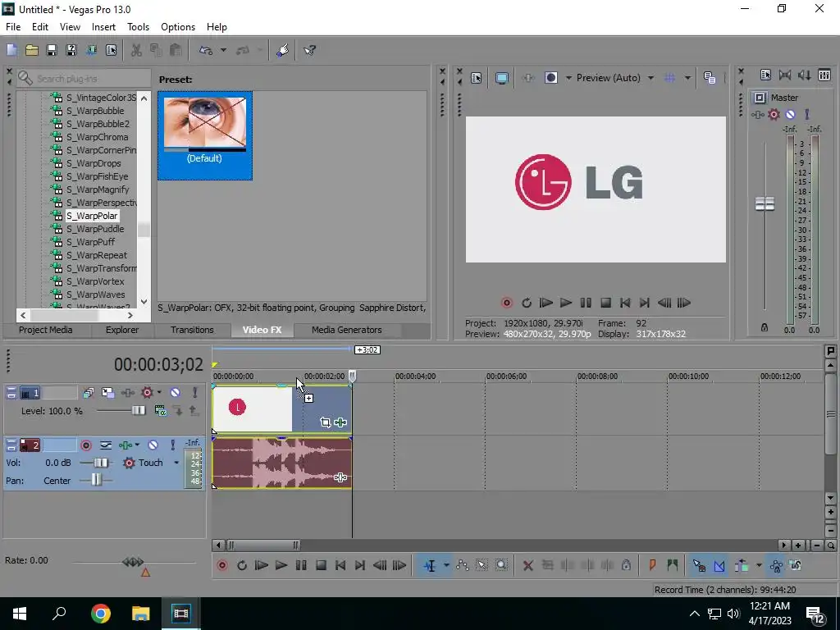
Task: Open split screen view dropdown arrow
Action: (x=568, y=78)
